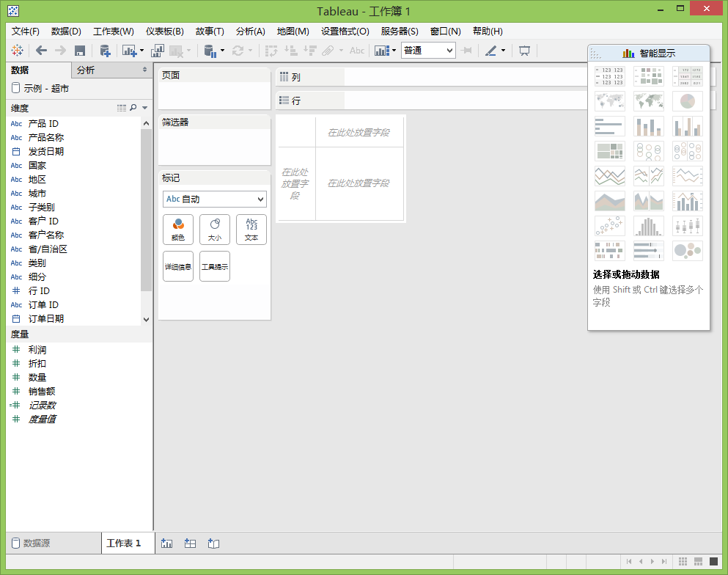This screenshot has width=728, height=575.
Task: Toggle the fix axes pin button
Action: click(467, 50)
